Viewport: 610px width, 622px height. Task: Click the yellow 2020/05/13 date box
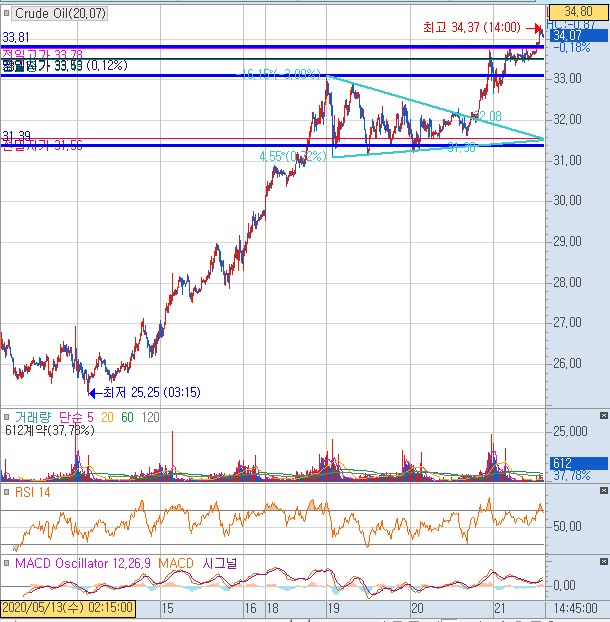[x=68, y=608]
